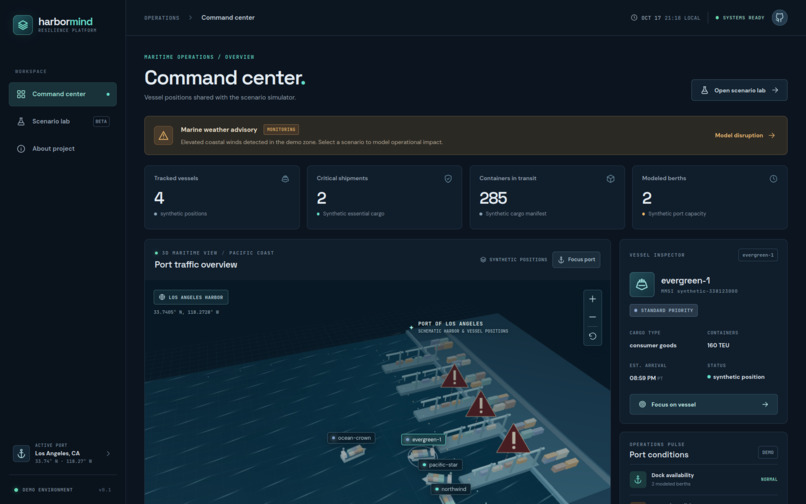Click the active port anchor icon
This screenshot has width=806, height=504.
point(21,454)
